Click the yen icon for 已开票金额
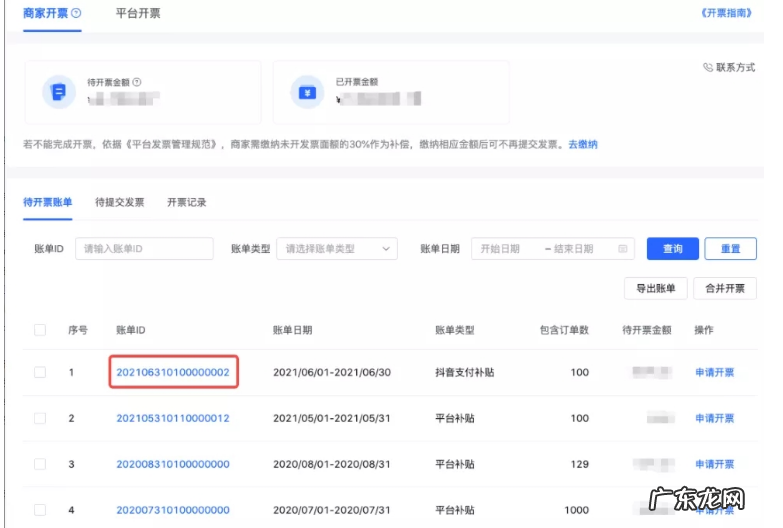This screenshot has width=783, height=528. point(307,92)
